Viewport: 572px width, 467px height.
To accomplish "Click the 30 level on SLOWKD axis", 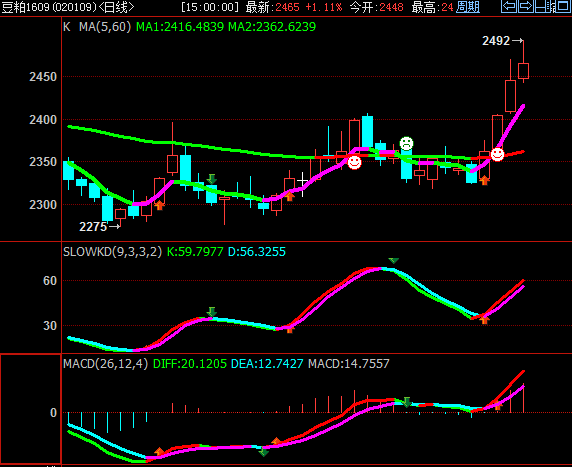I will [x=50, y=325].
